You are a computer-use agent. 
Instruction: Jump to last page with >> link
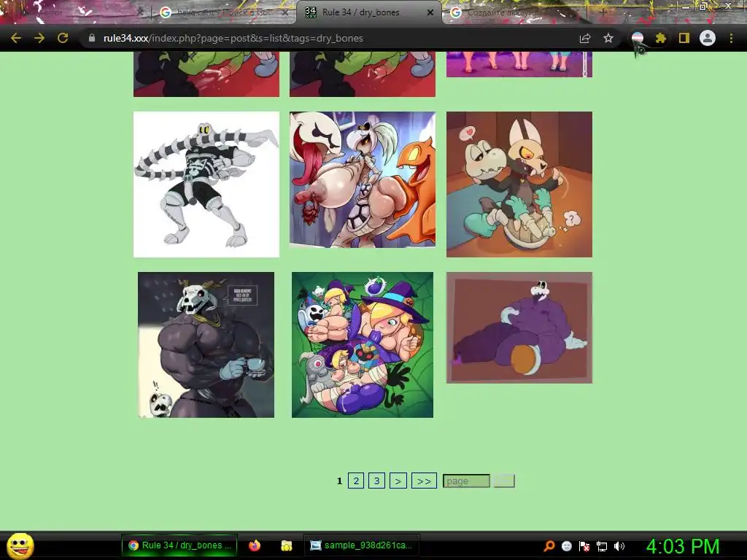[424, 481]
